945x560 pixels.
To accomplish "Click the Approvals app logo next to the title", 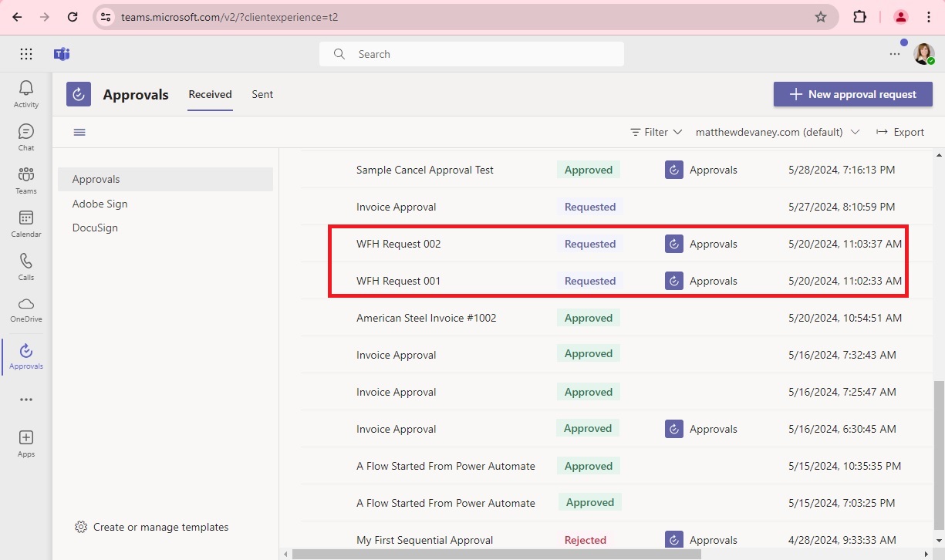I will point(78,94).
